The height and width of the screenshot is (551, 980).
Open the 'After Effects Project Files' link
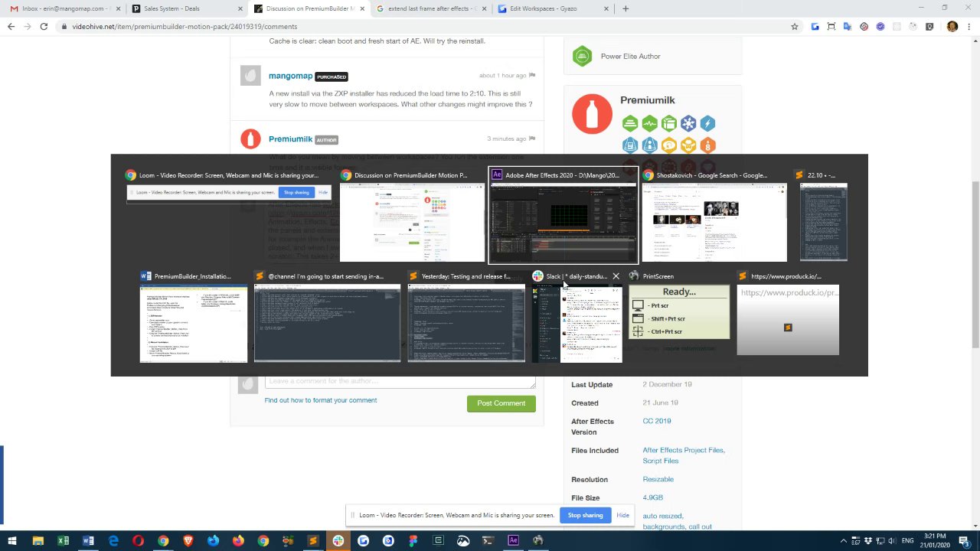point(684,450)
